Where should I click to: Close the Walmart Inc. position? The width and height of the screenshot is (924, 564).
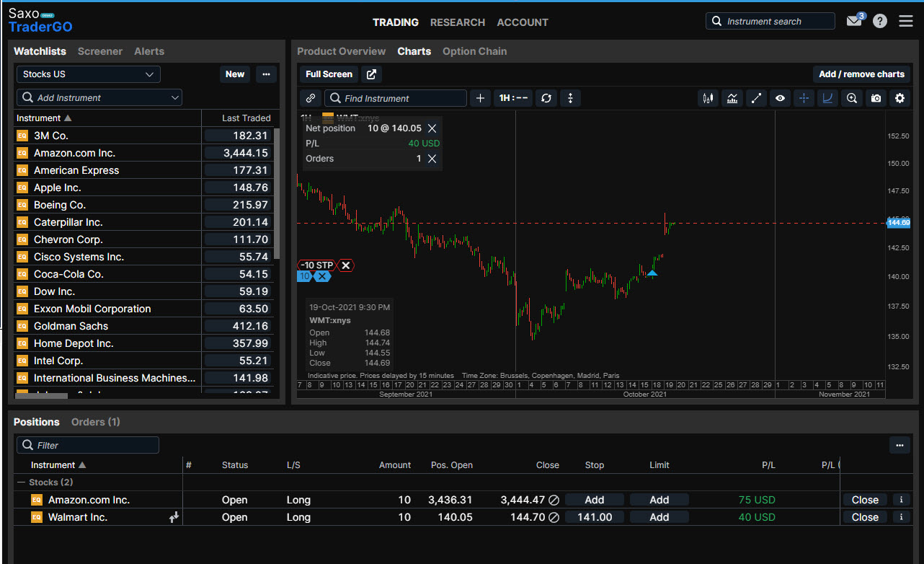point(865,517)
